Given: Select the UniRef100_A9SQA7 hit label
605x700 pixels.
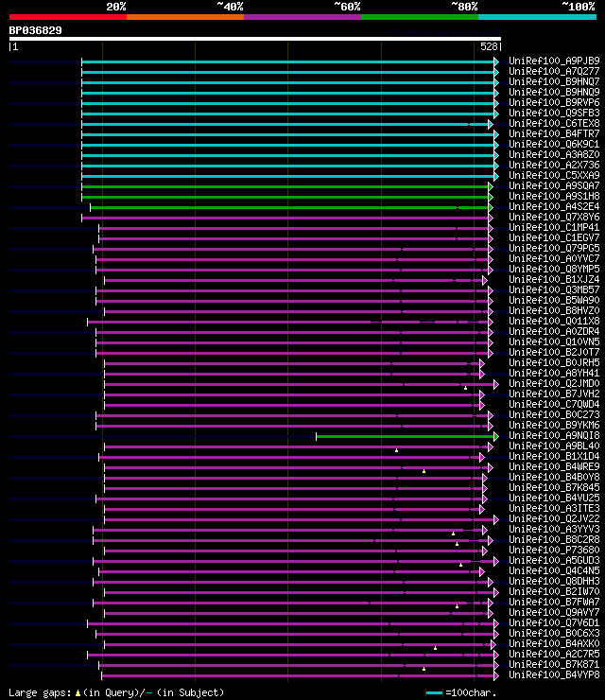Looking at the screenshot, I should click(x=554, y=185).
